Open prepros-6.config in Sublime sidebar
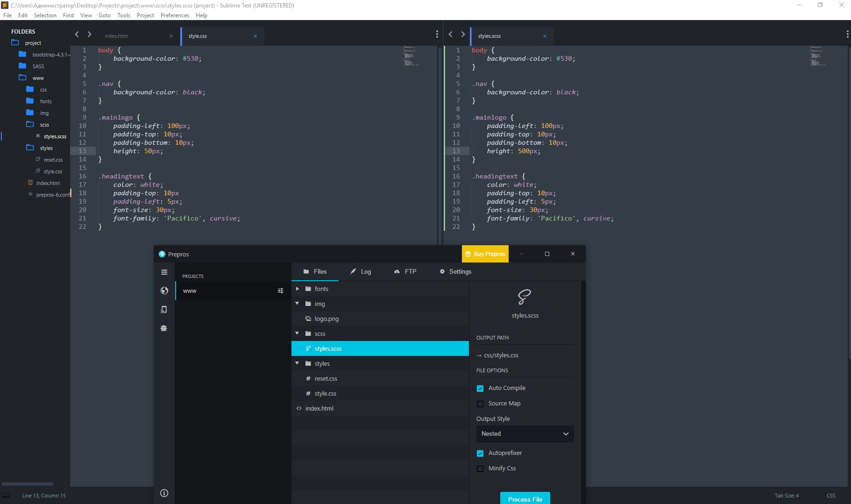Image resolution: width=851 pixels, height=504 pixels. click(52, 195)
